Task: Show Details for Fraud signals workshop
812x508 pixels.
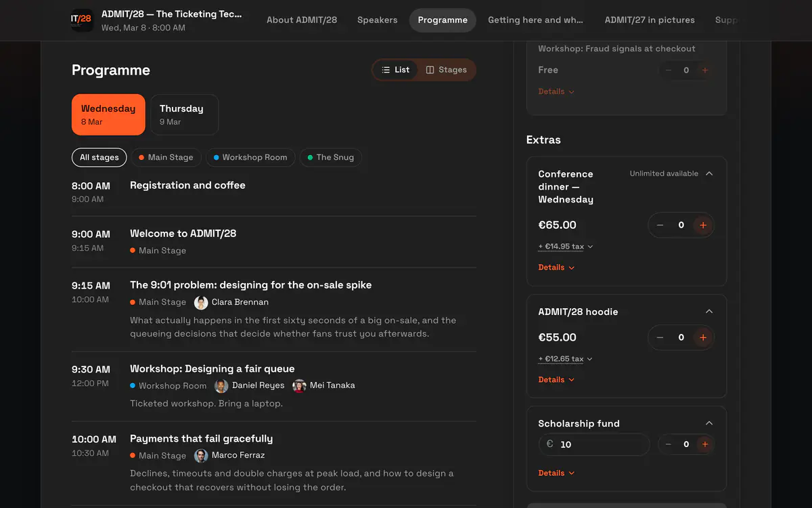Action: pyautogui.click(x=556, y=91)
